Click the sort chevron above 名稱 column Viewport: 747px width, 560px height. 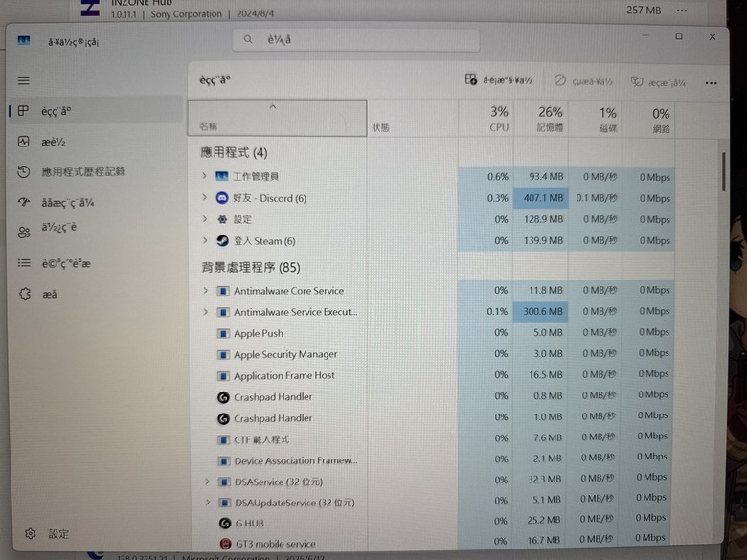pyautogui.click(x=273, y=106)
